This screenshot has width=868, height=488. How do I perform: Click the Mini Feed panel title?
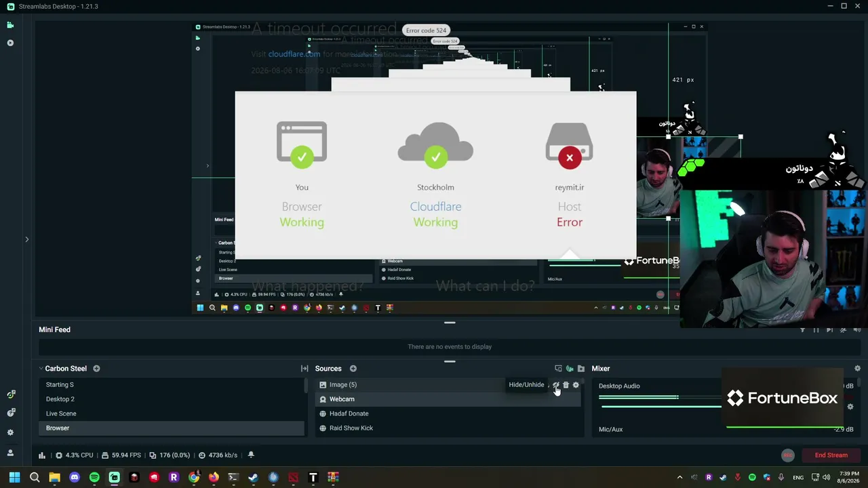54,330
